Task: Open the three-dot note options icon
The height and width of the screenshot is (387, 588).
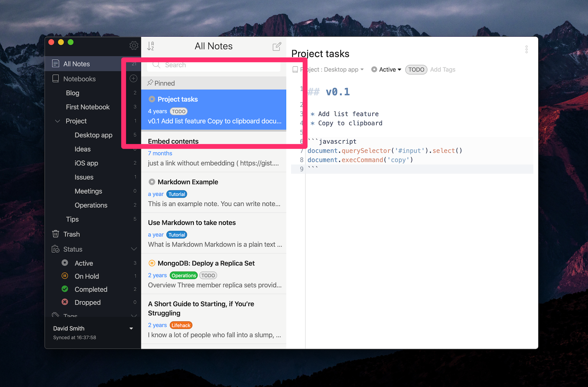Action: click(x=526, y=49)
